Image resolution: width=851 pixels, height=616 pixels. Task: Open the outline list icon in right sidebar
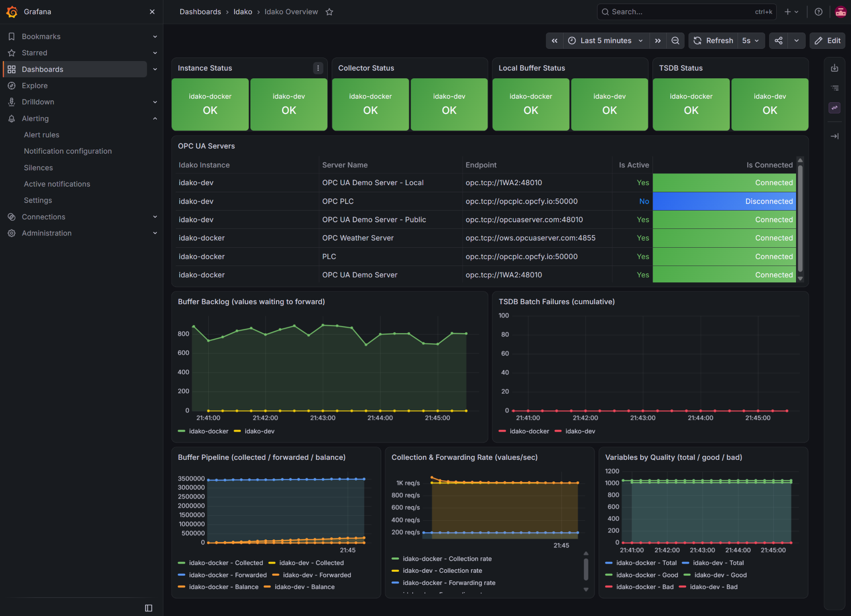[x=835, y=88]
